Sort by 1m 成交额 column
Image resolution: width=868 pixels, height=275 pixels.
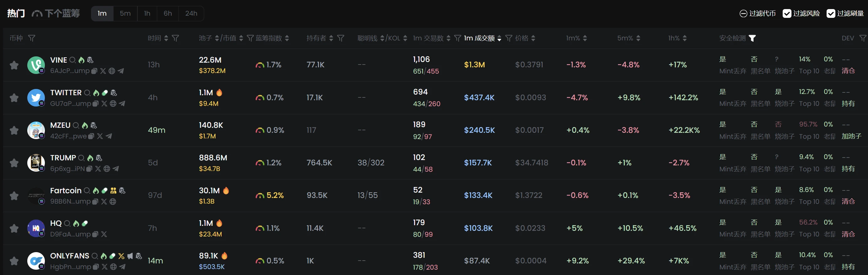tap(499, 39)
